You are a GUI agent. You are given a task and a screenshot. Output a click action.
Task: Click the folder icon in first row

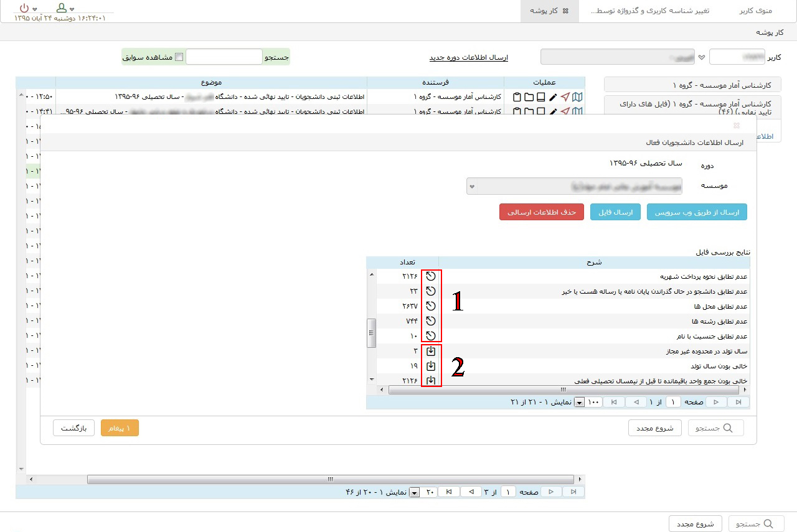529,97
